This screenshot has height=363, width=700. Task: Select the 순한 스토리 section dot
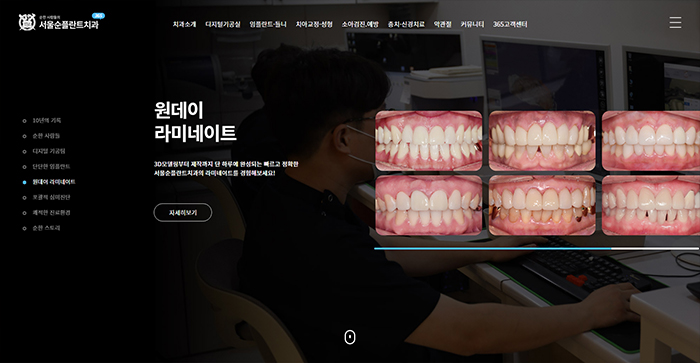[24, 229]
